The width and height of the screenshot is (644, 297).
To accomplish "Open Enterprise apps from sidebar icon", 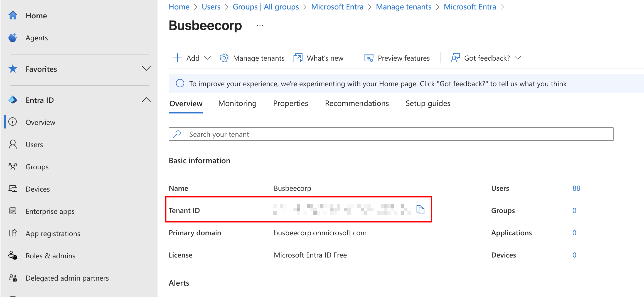I will coord(13,211).
